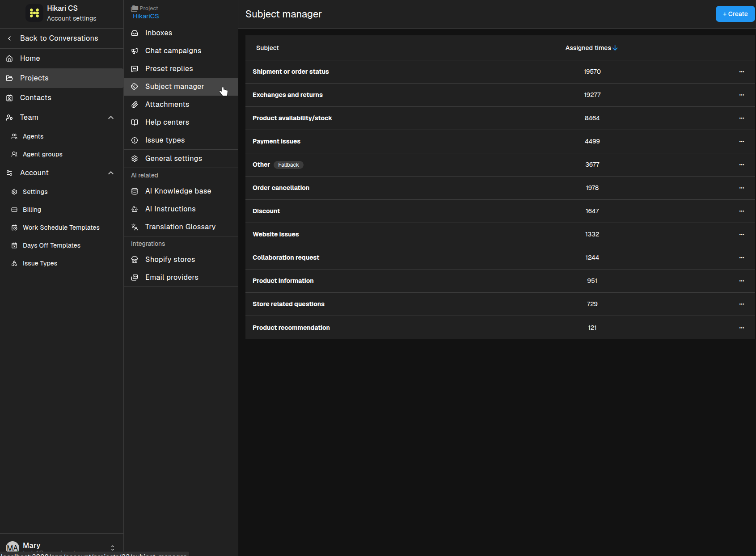This screenshot has height=556, width=756.
Task: Select the Shipment or order status subject
Action: 291,72
